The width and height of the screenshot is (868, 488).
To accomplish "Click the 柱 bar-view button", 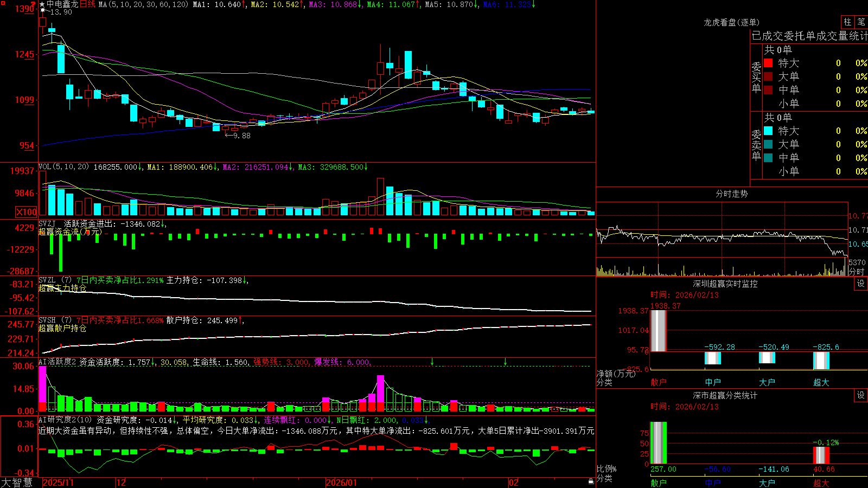I will (x=847, y=22).
